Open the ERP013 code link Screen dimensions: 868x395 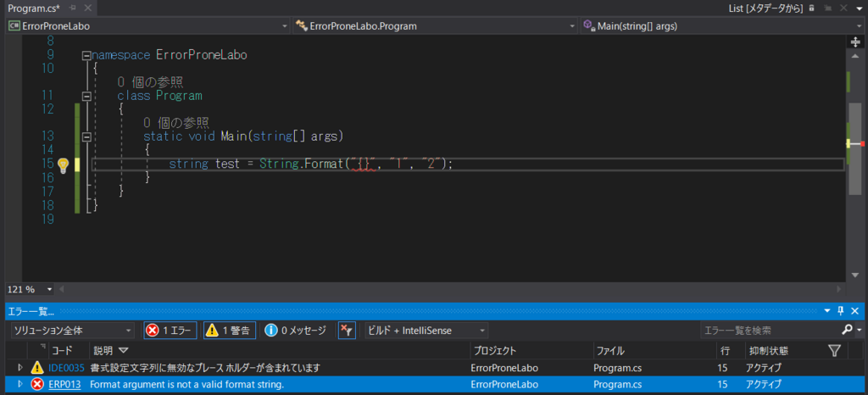pyautogui.click(x=64, y=385)
